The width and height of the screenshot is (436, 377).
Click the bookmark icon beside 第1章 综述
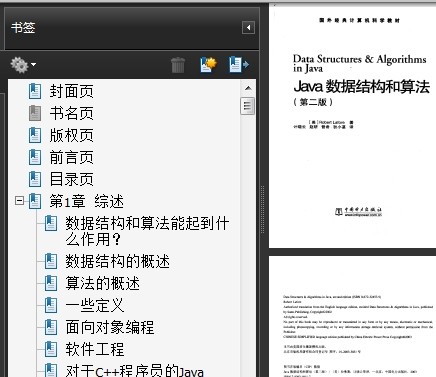pyautogui.click(x=35, y=201)
